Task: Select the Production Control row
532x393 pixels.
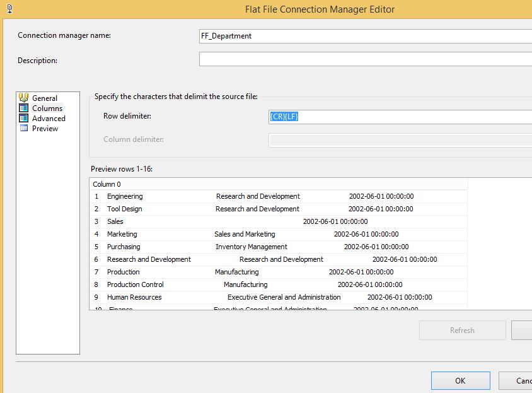Action: tap(279, 284)
